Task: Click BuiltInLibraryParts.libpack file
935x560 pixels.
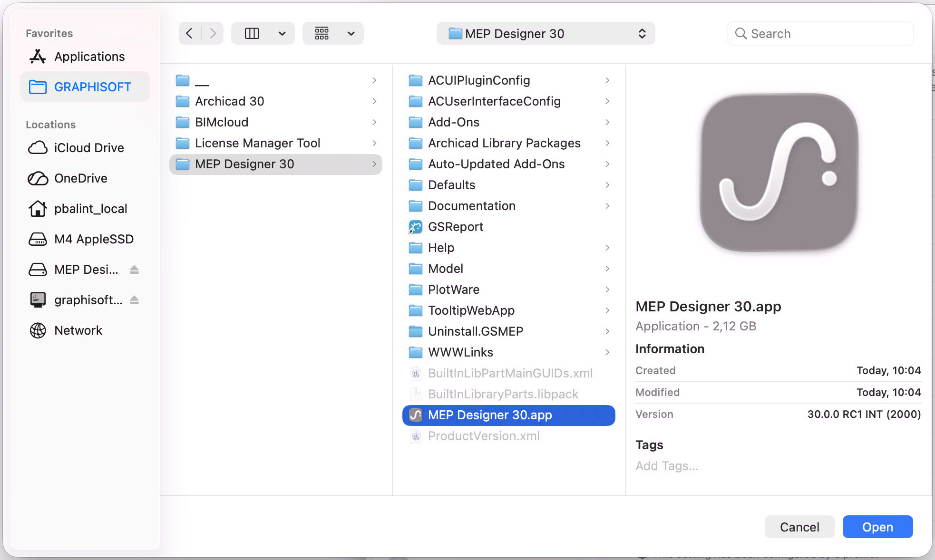Action: (x=509, y=394)
